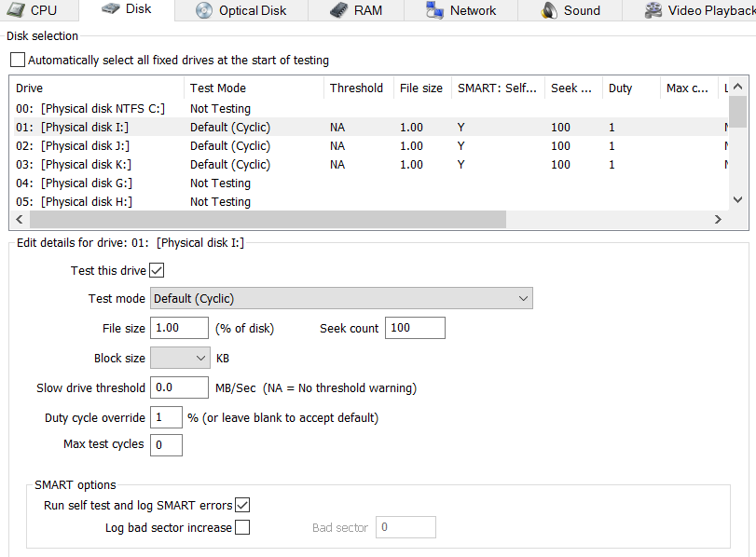Screen dimensions: 756x557
Task: Enable automatically select all fixed drives
Action: point(18,60)
